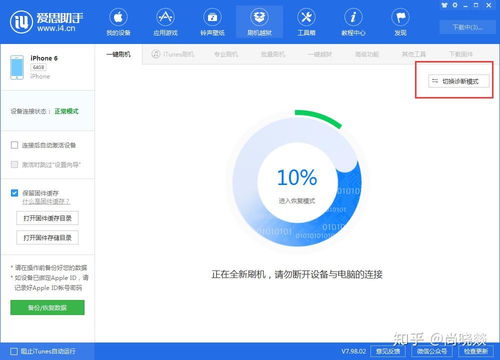The image size is (500, 360).
Task: Open My Device (我的设备) apple icon
Action: 118,18
